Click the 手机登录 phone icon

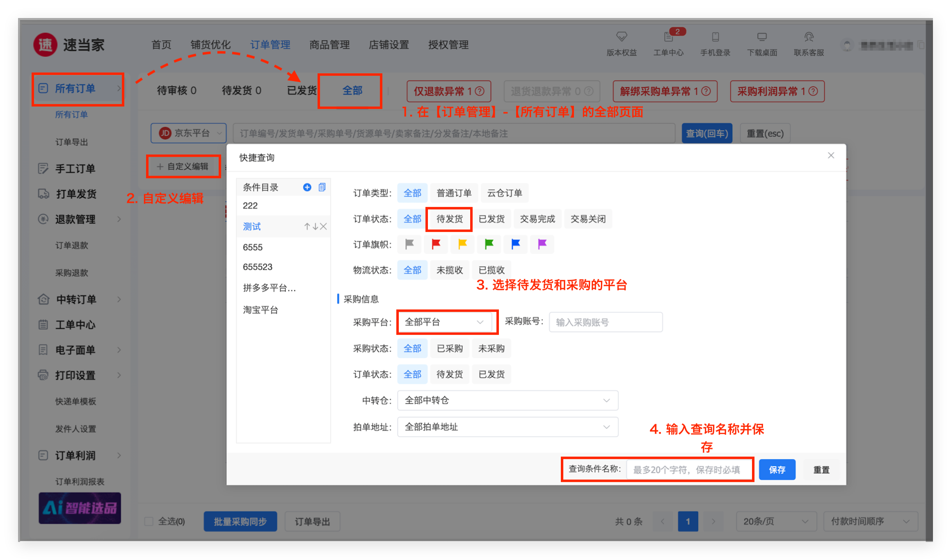tap(715, 37)
